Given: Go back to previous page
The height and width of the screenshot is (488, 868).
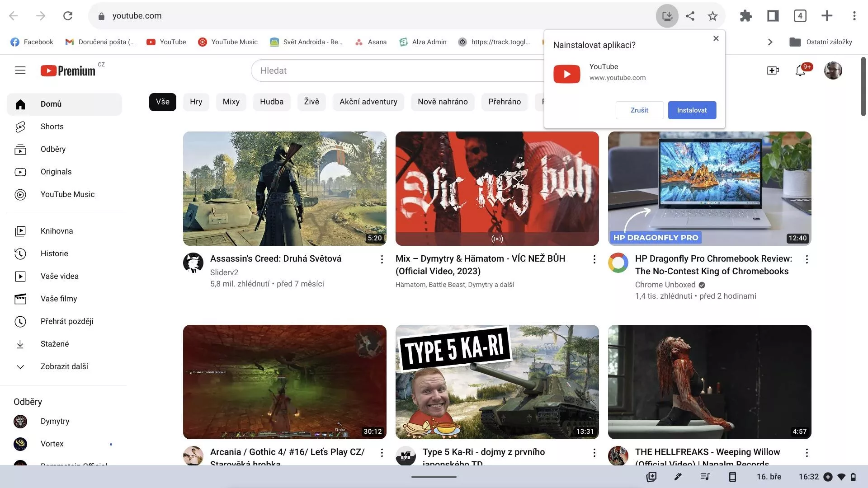Looking at the screenshot, I should coord(14,16).
